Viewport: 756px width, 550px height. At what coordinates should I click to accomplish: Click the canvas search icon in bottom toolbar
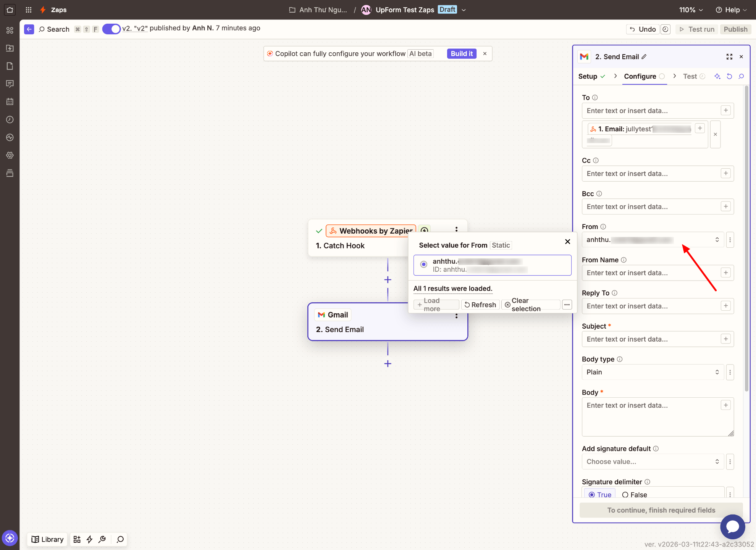[x=120, y=539]
